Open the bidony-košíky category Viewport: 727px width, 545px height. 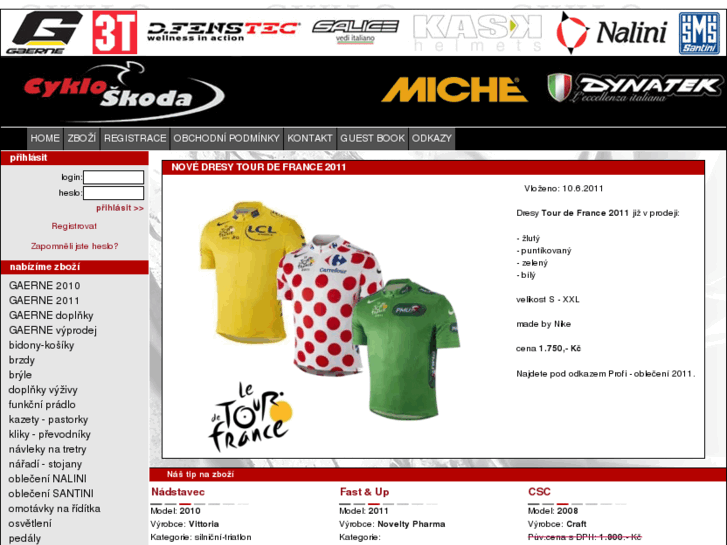click(x=41, y=345)
